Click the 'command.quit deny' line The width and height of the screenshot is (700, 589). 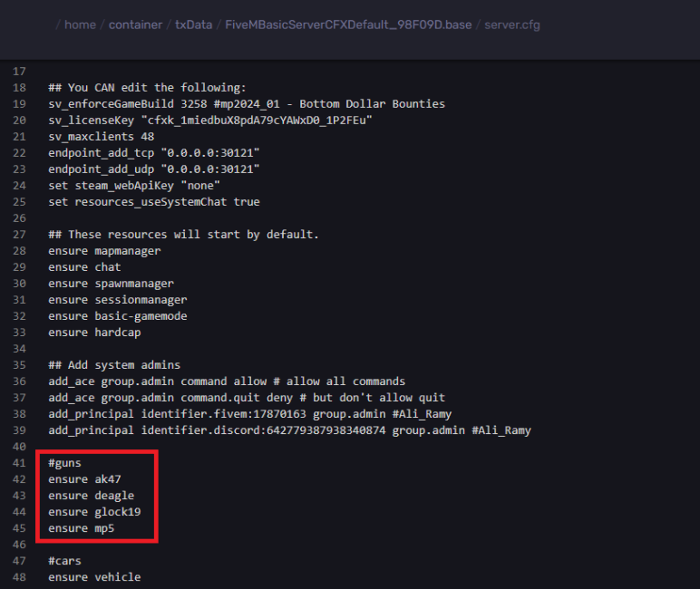coord(247,398)
